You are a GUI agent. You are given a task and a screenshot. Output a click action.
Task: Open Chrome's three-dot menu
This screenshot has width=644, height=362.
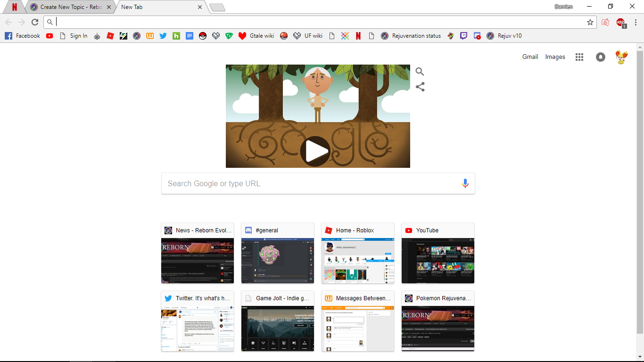pyautogui.click(x=636, y=22)
